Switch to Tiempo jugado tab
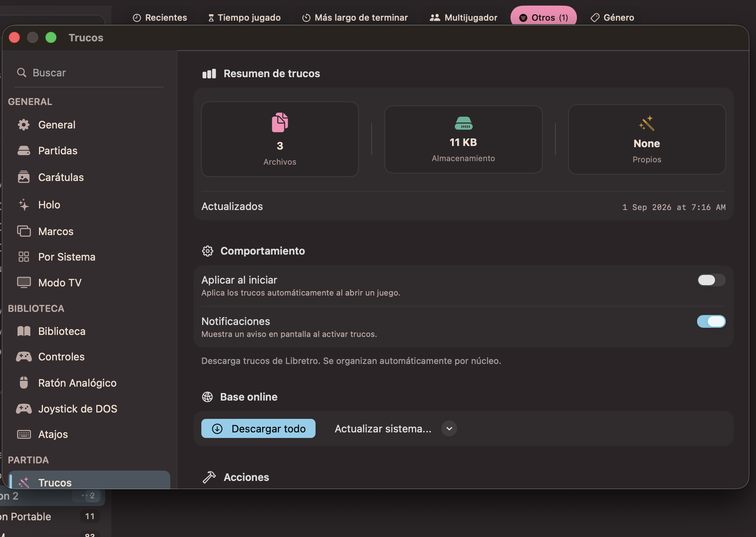Image resolution: width=756 pixels, height=537 pixels. (244, 18)
